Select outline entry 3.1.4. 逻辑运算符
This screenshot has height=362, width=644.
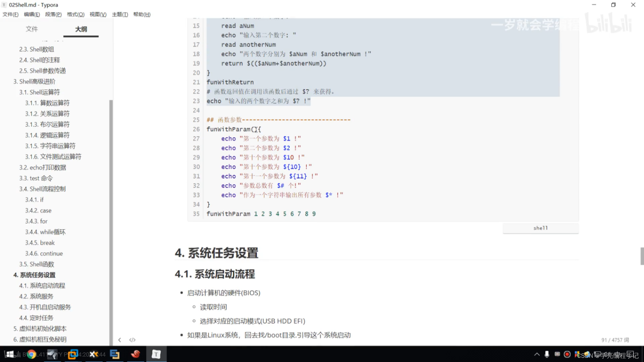click(x=47, y=135)
